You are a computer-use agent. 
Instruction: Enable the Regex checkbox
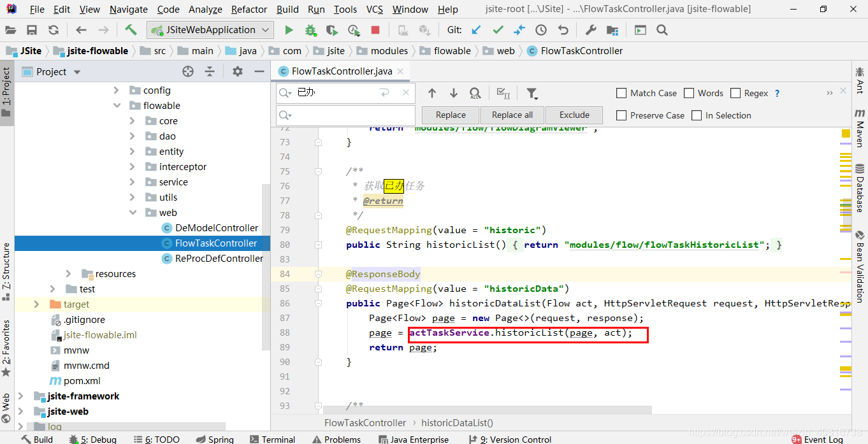pos(735,93)
